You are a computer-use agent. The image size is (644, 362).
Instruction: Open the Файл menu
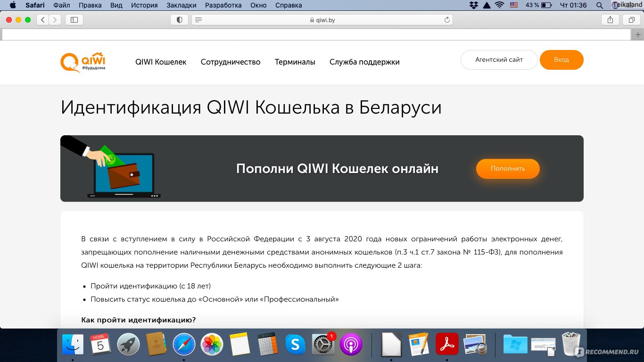pos(61,5)
